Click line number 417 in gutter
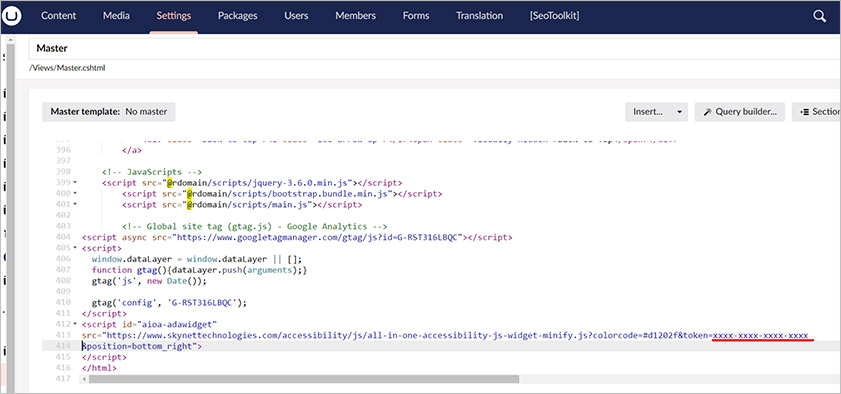This screenshot has width=841, height=394. coord(63,379)
